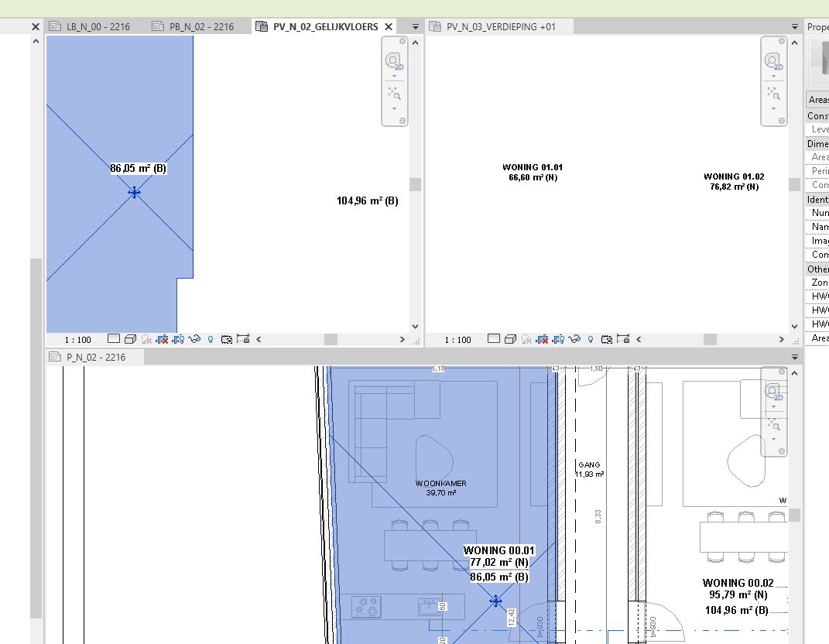The width and height of the screenshot is (829, 644).
Task: Open Detail Level in PV_N_03_VERDIEPING +01 view bar
Action: (x=494, y=339)
